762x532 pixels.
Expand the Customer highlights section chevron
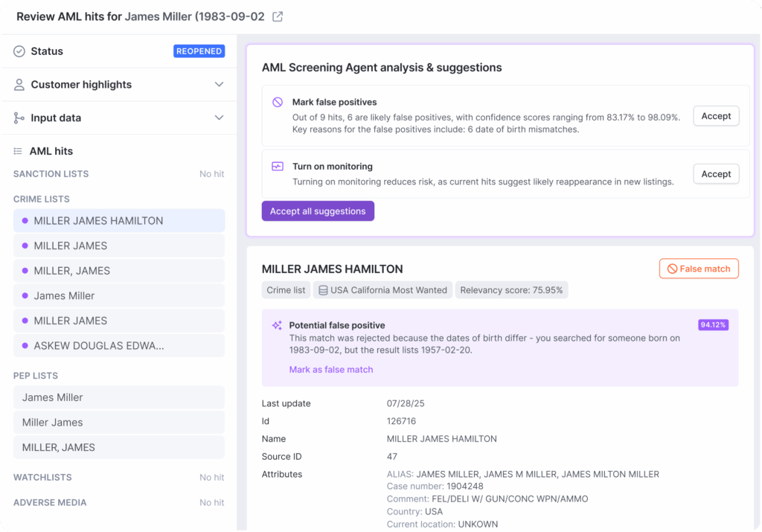coord(219,85)
